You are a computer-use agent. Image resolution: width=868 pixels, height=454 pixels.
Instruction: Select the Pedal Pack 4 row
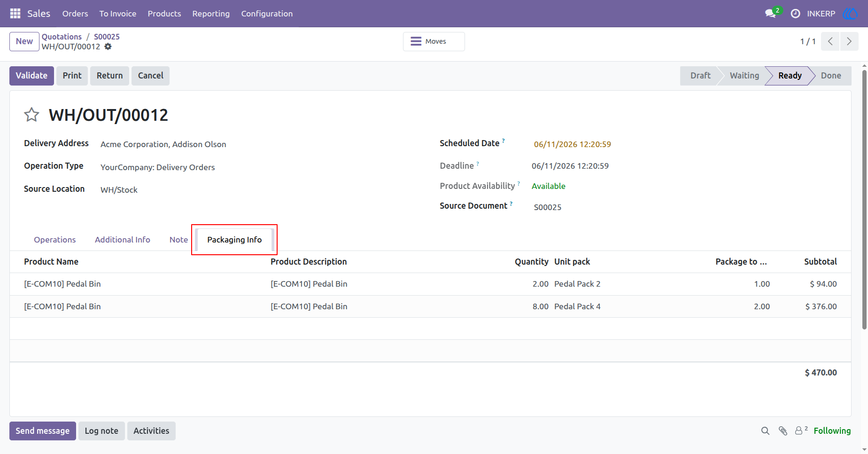pos(430,306)
